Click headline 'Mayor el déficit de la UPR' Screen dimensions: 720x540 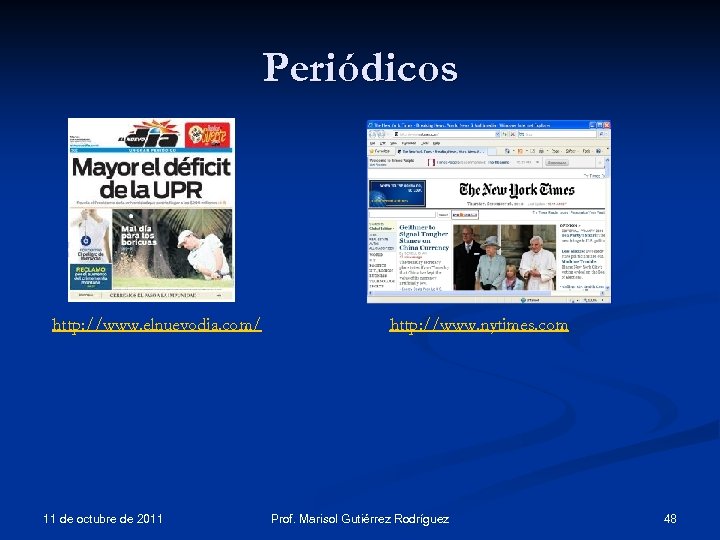click(x=152, y=178)
